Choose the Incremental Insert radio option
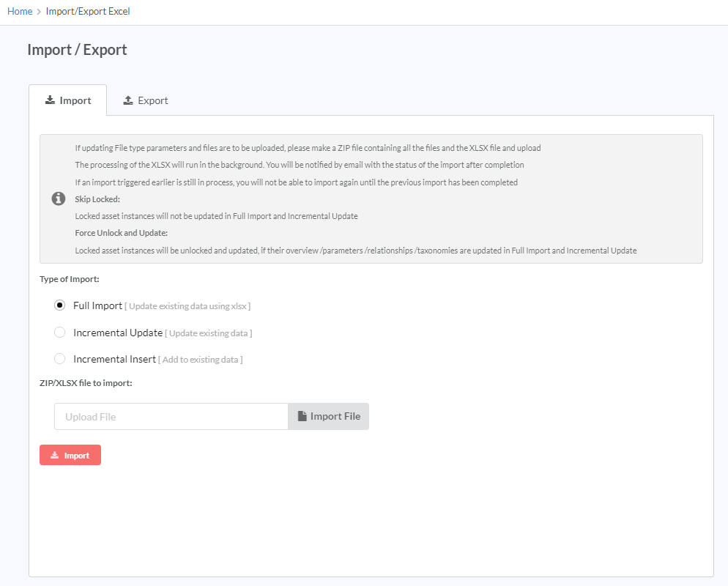 (x=59, y=358)
